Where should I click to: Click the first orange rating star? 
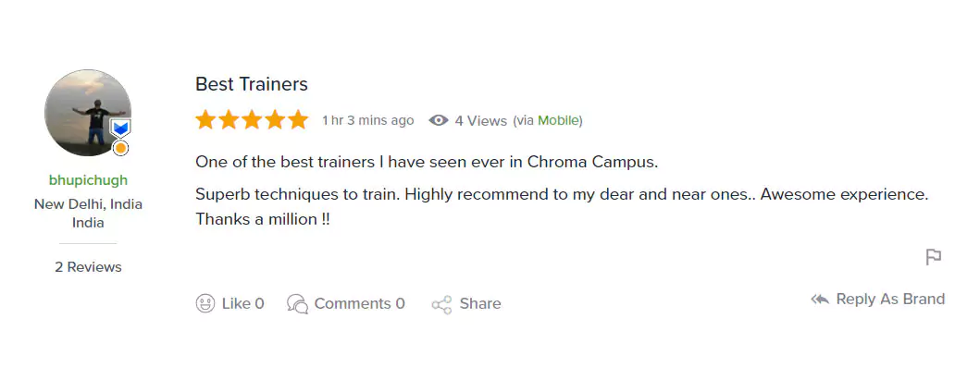point(205,120)
